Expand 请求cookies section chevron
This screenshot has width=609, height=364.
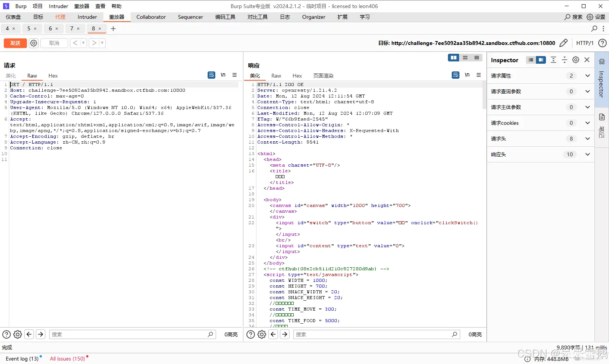(587, 123)
